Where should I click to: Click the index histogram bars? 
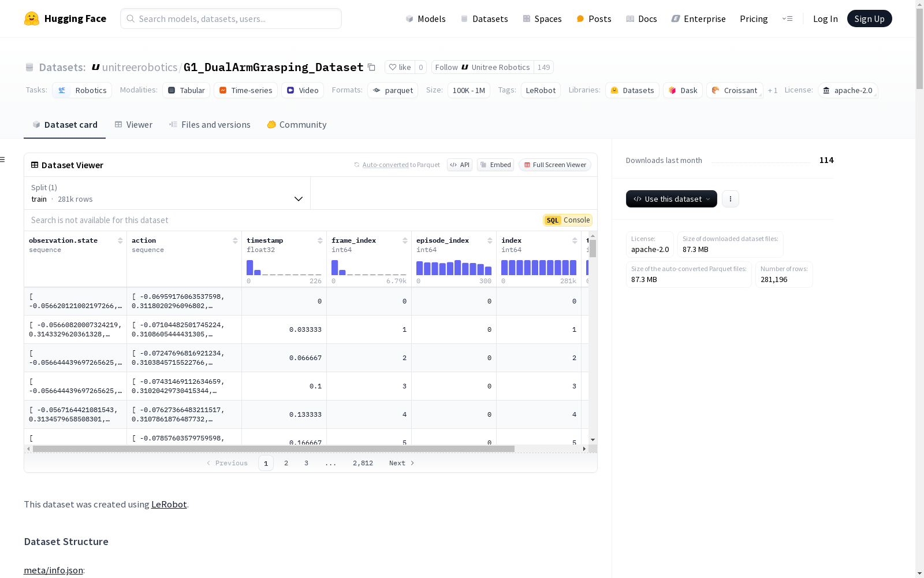(x=539, y=268)
